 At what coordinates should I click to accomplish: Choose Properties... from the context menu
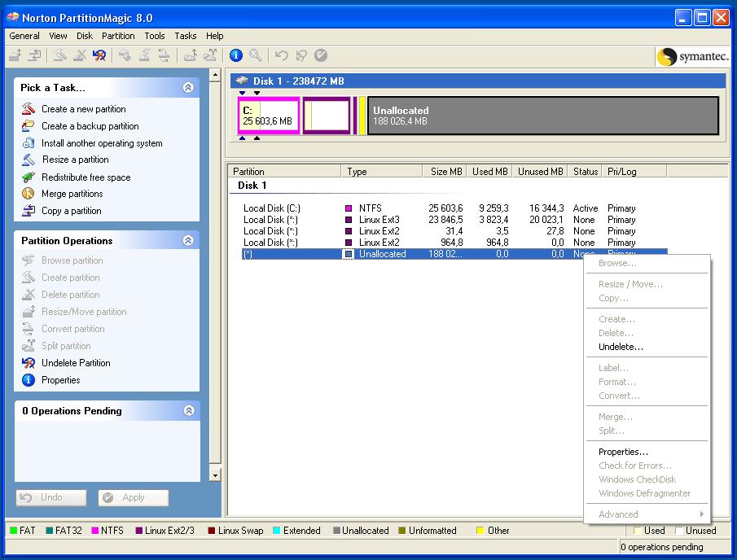[647, 452]
